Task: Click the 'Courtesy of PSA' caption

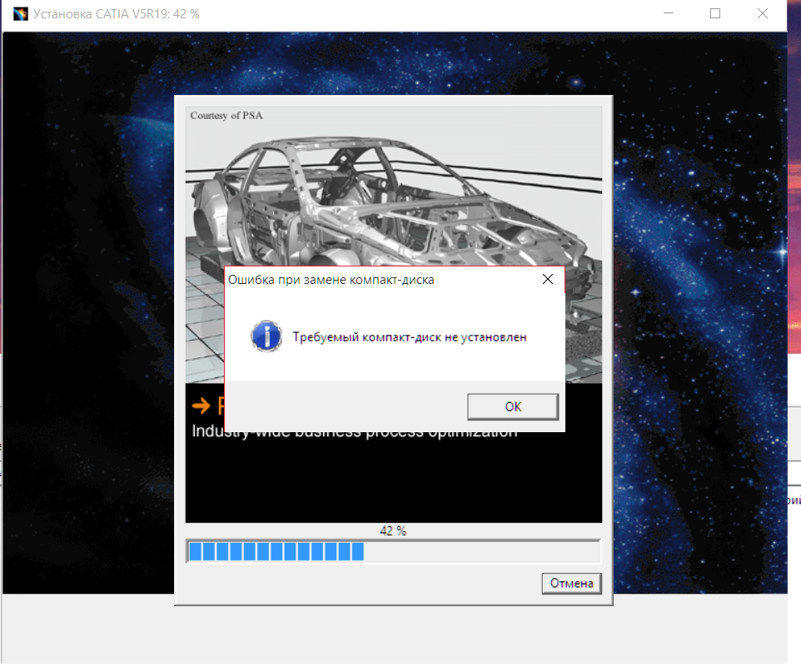Action: pos(226,116)
